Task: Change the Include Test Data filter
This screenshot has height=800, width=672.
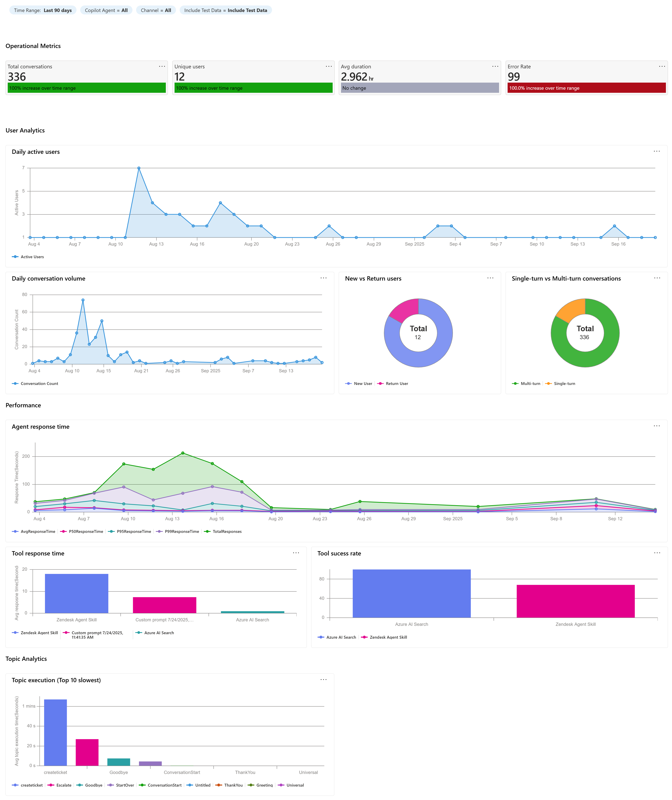Action: coord(225,10)
